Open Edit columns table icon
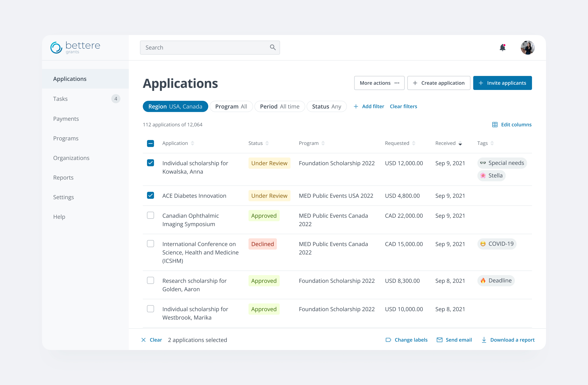Screen dimensions: 588x385 pyautogui.click(x=495, y=125)
